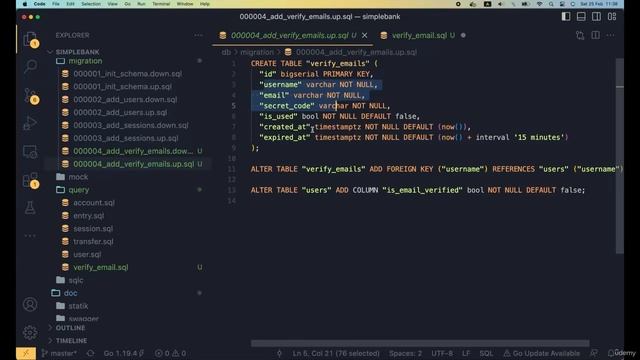Open Source Control view in activity bar

30,96
